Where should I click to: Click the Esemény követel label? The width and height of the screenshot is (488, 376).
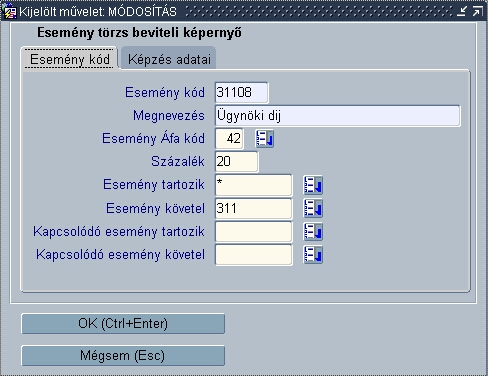pos(155,208)
